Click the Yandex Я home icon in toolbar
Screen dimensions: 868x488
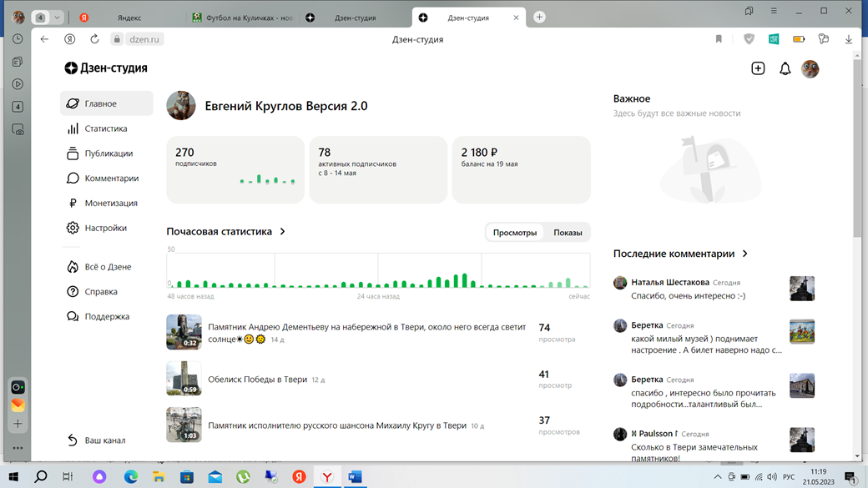(x=70, y=39)
